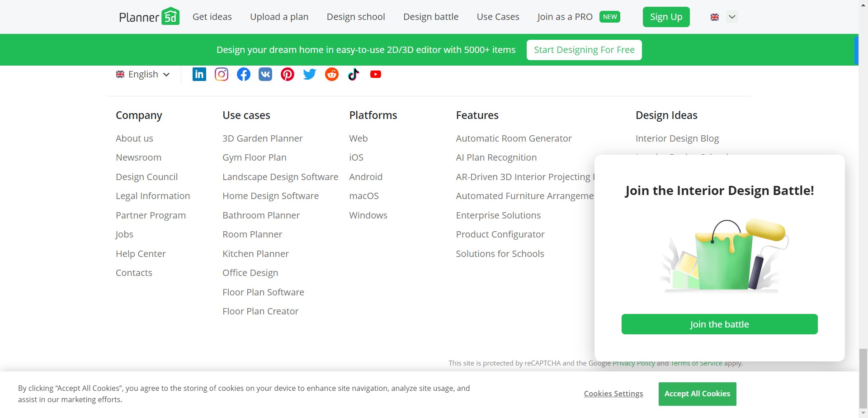This screenshot has width=868, height=418.
Task: Open Cookies Settings link
Action: tap(613, 394)
